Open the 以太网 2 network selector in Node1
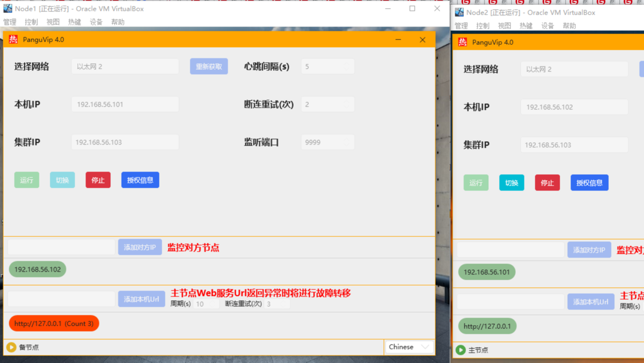644x363 pixels. (125, 66)
